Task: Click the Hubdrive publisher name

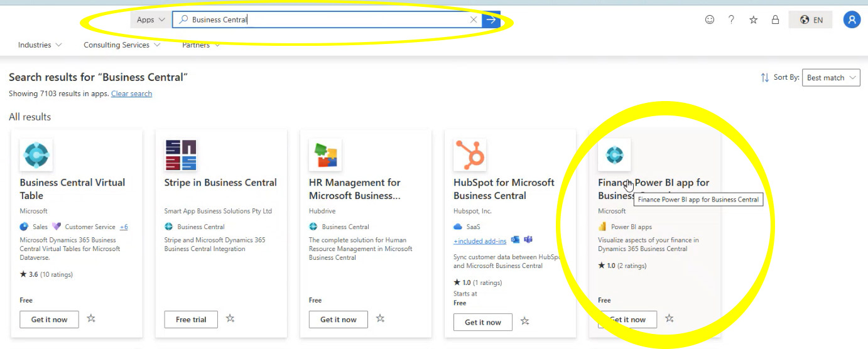Action: pyautogui.click(x=322, y=211)
